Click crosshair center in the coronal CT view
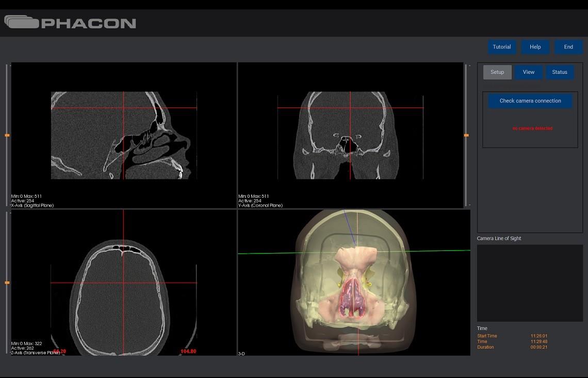 (350, 108)
